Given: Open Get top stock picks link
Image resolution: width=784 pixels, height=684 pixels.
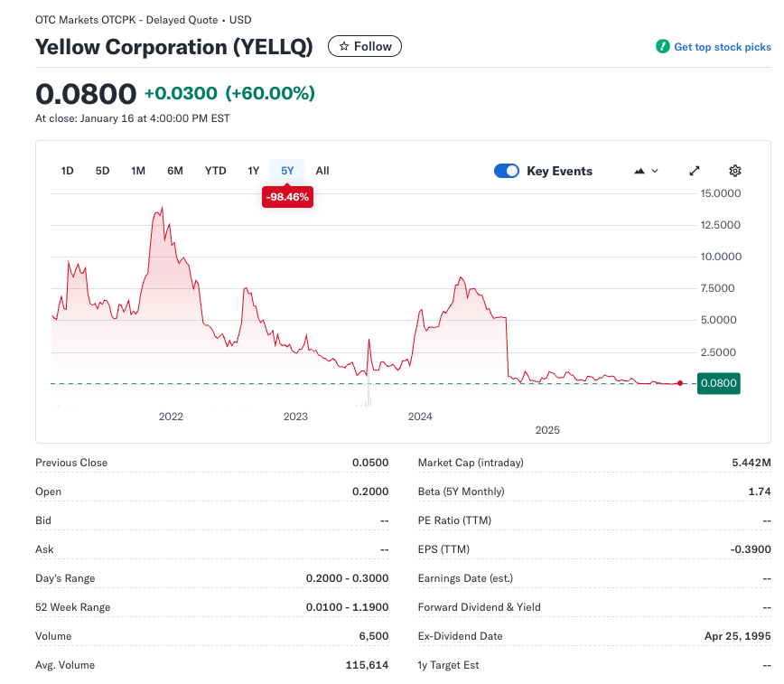Looking at the screenshot, I should click(x=722, y=47).
